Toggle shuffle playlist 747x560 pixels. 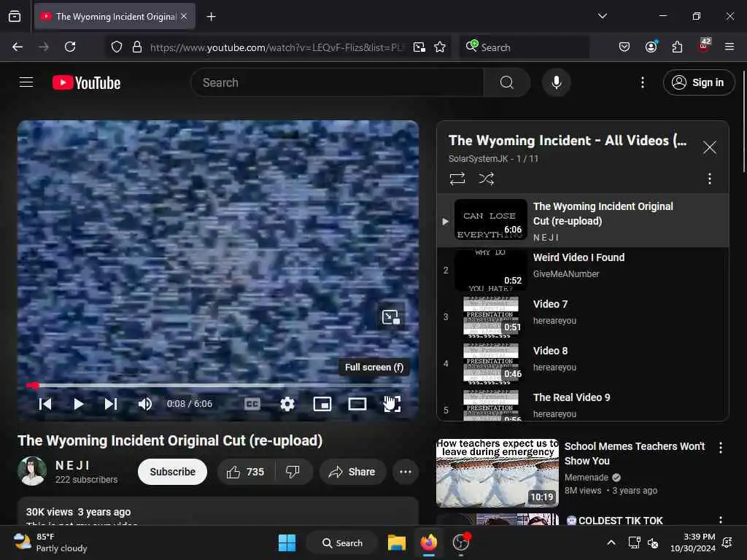pos(487,179)
